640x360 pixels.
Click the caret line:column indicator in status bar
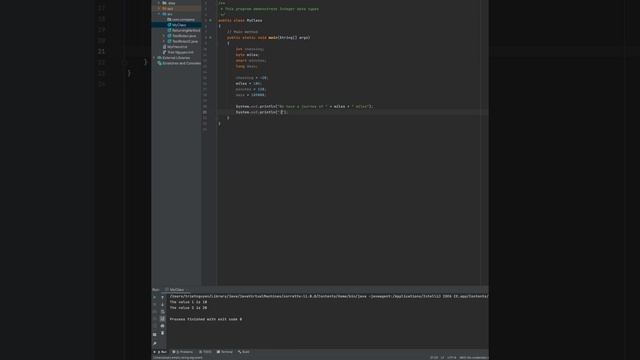(x=434, y=358)
